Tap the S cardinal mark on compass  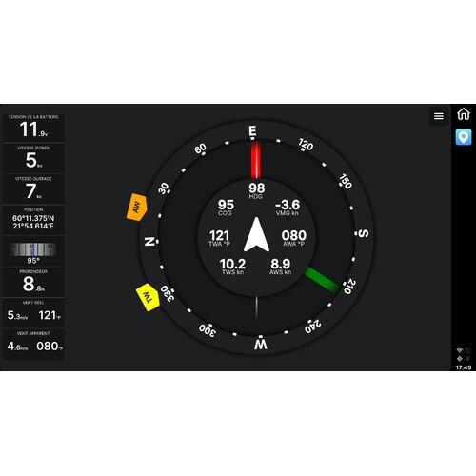(x=364, y=233)
